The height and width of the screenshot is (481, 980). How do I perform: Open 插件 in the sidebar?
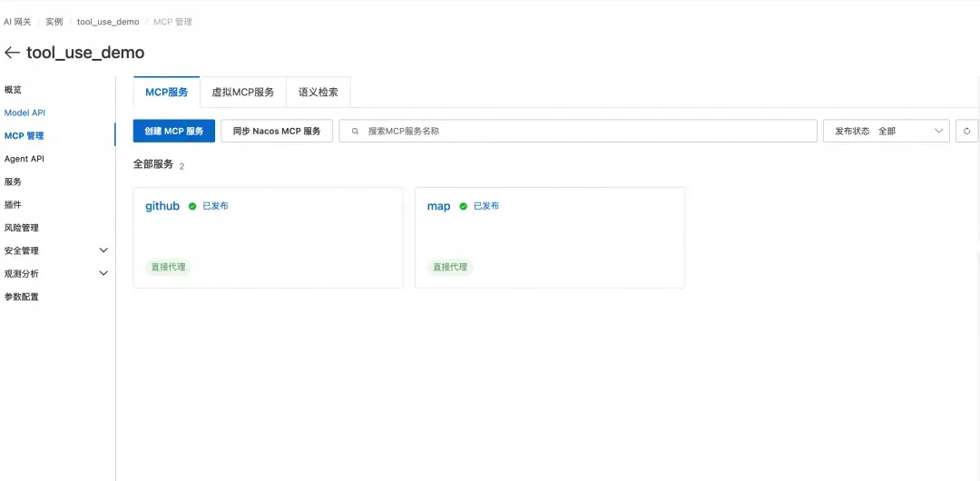[13, 204]
